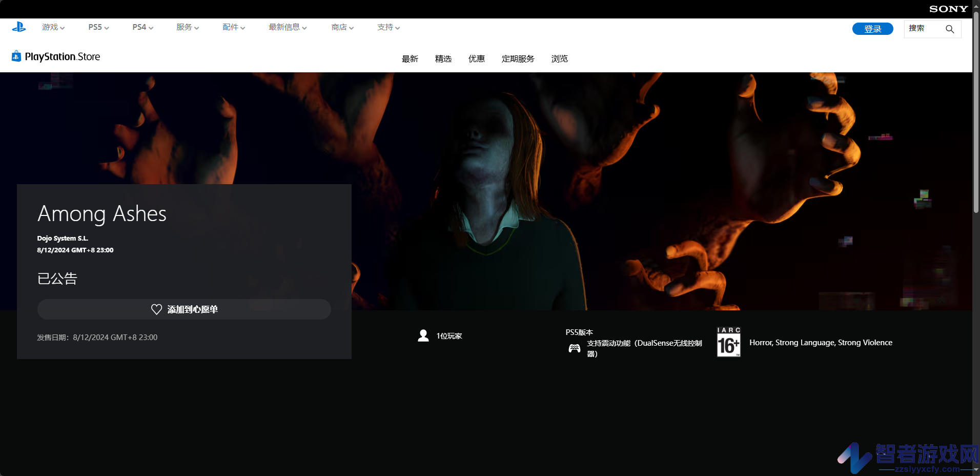Viewport: 980px width, 476px height.
Task: Open the 最新信息 dropdown
Action: pos(288,27)
